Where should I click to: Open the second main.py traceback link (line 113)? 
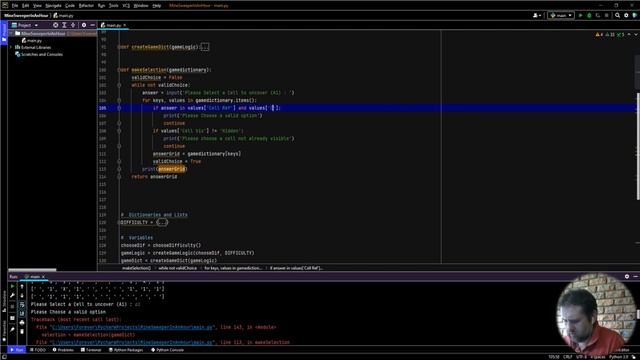[131, 342]
